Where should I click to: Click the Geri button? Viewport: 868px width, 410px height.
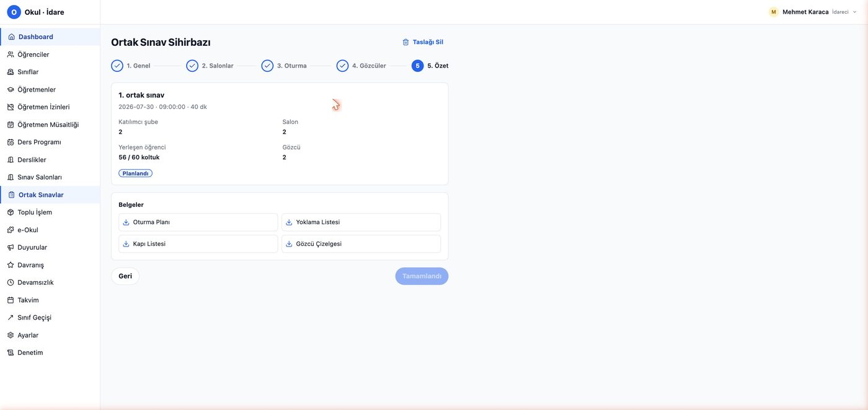click(125, 276)
